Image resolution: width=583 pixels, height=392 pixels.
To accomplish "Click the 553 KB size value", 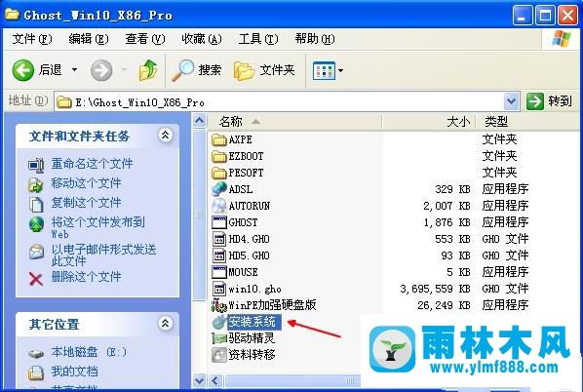I will click(452, 239).
